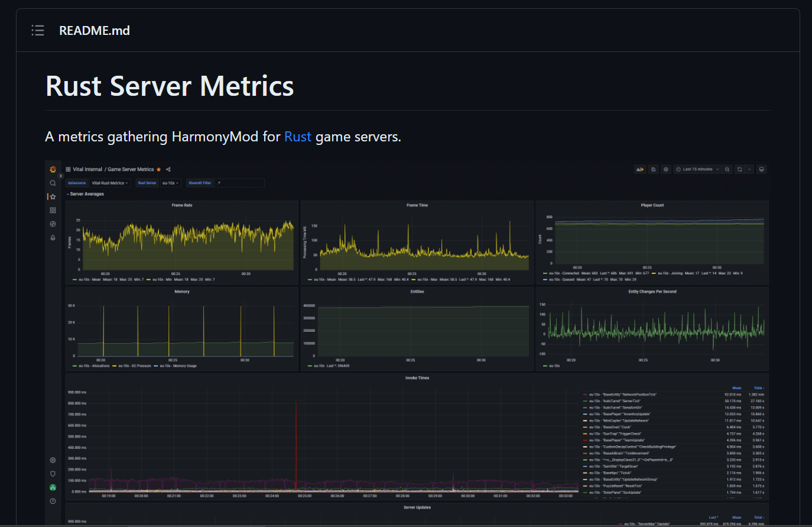Image resolution: width=812 pixels, height=527 pixels.
Task: Open the Grafana search magnifier icon
Action: pos(53,183)
